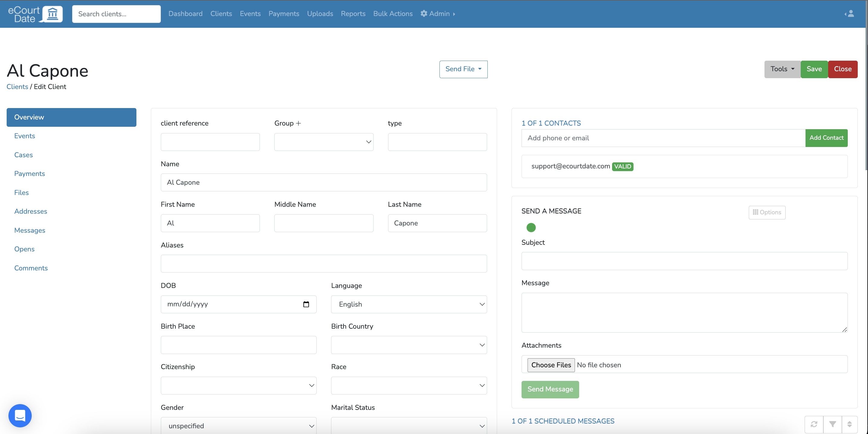This screenshot has height=434, width=868.
Task: Open the Gender select box
Action: coord(238,426)
